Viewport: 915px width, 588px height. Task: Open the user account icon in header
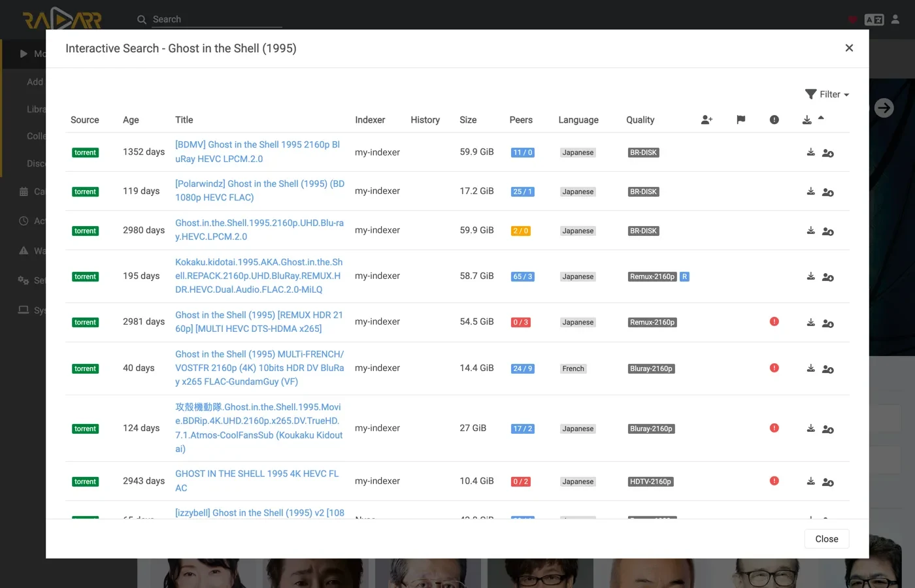[895, 20]
